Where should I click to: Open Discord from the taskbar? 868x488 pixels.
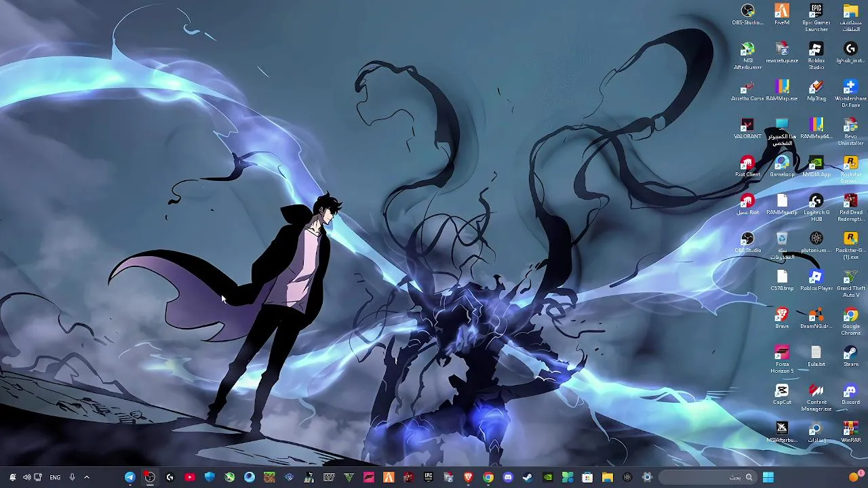[x=508, y=477]
